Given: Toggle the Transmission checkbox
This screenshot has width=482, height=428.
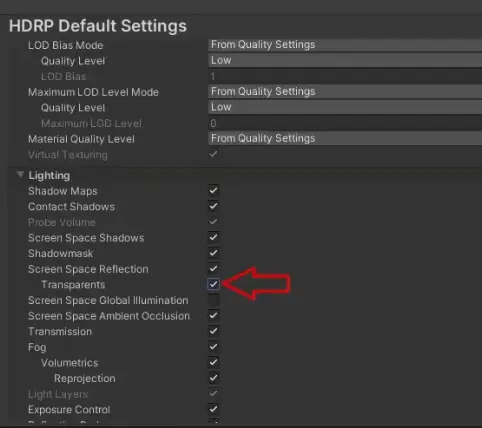Looking at the screenshot, I should click(213, 331).
